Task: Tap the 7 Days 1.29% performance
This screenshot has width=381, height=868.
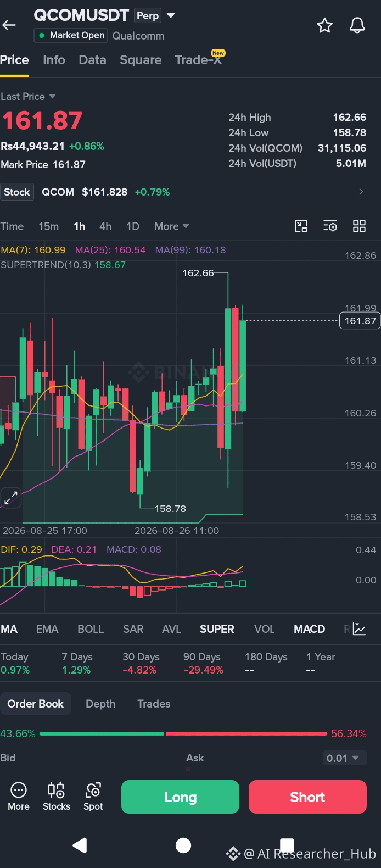Action: tap(77, 663)
